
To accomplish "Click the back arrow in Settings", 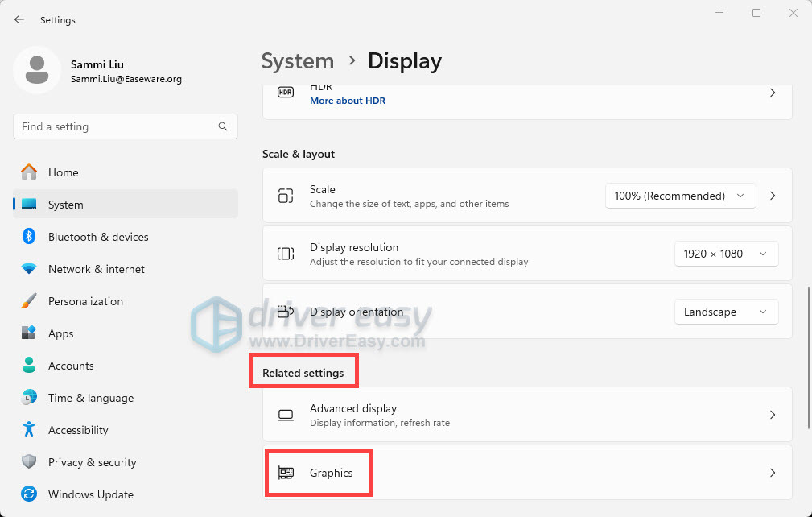I will (x=19, y=19).
